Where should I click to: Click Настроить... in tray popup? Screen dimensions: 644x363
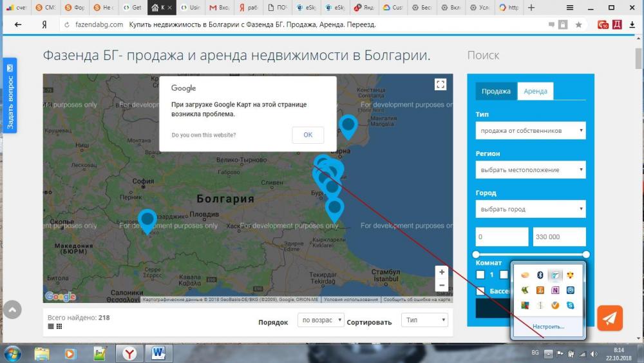tap(548, 326)
